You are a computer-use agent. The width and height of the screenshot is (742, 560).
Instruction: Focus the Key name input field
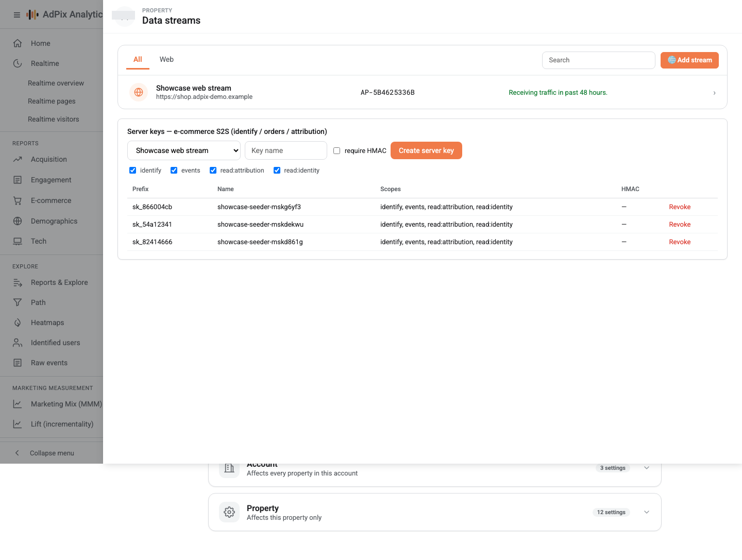286,150
